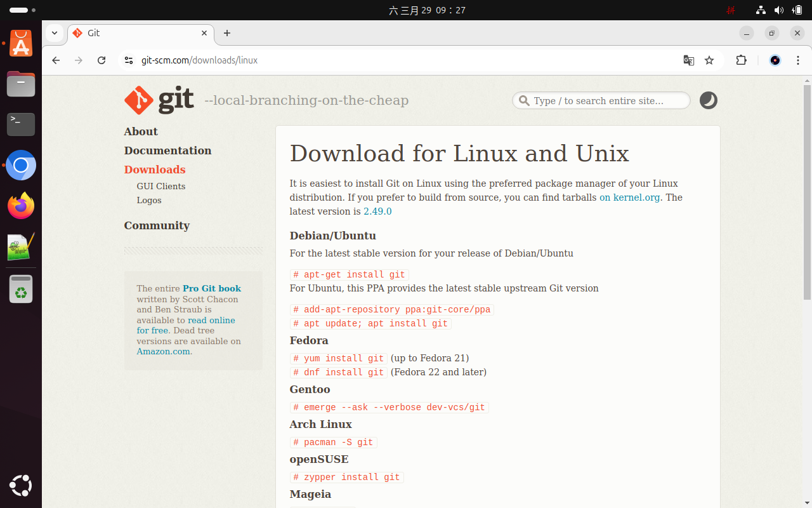This screenshot has width=812, height=508.
Task: Open the Documentation page in the sidebar
Action: pos(167,150)
